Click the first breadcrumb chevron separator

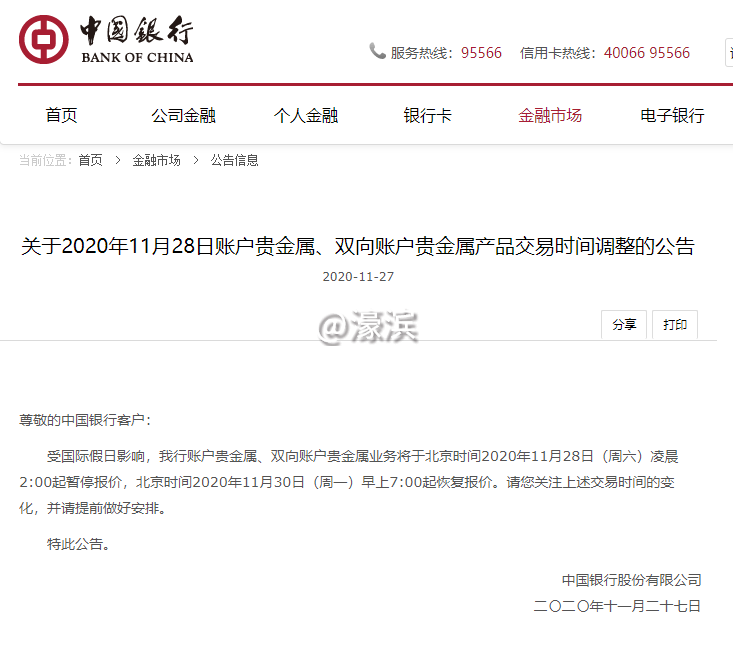coord(118,160)
